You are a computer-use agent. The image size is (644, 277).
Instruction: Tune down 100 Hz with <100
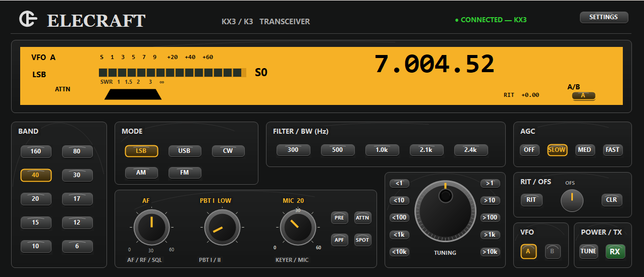click(x=399, y=217)
